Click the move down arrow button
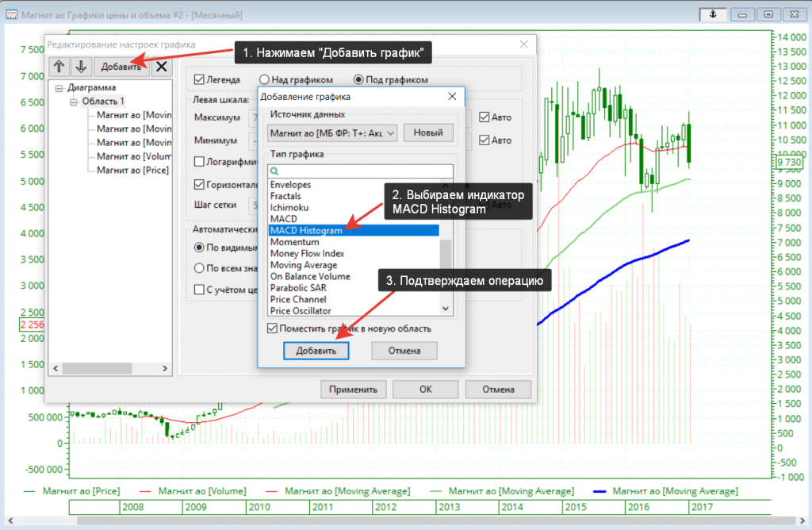812x530 pixels. pos(82,67)
